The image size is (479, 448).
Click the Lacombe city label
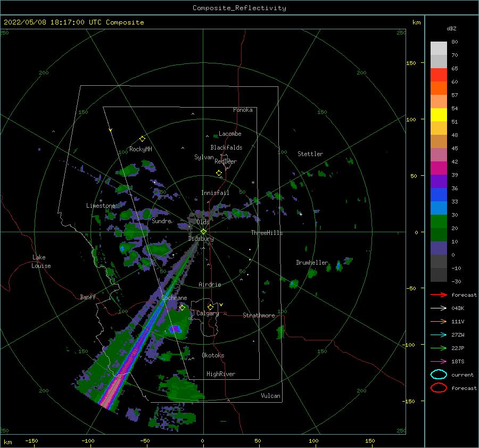point(230,134)
